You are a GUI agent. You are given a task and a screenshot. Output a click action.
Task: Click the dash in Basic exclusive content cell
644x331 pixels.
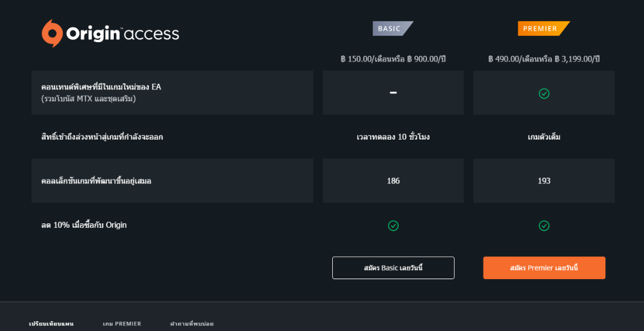(393, 93)
